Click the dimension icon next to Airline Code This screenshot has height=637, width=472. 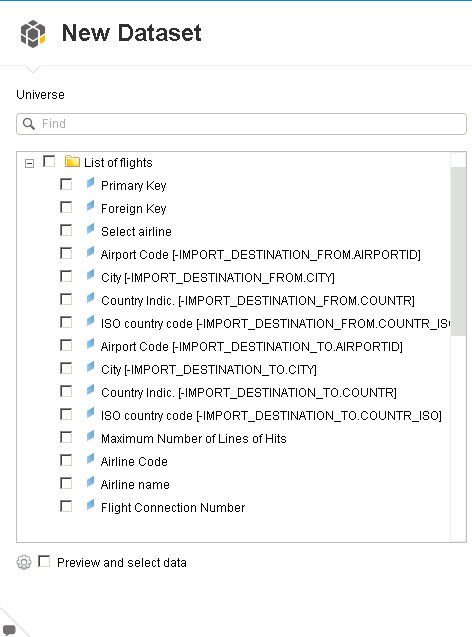point(90,459)
